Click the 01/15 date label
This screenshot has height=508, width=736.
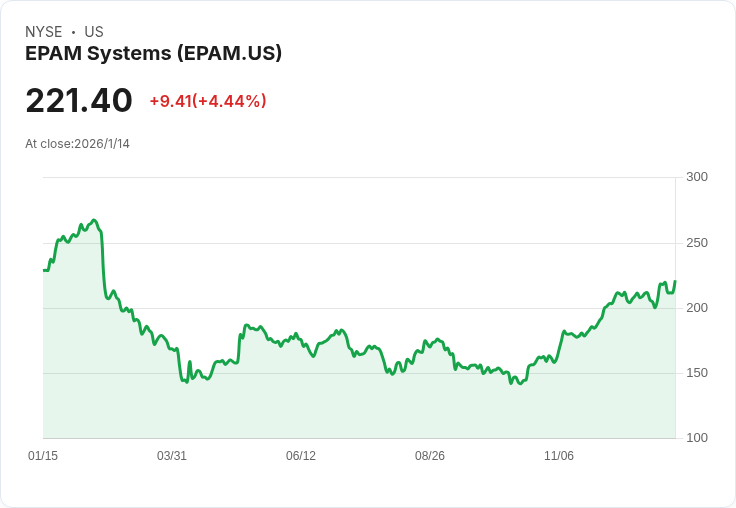point(43,456)
